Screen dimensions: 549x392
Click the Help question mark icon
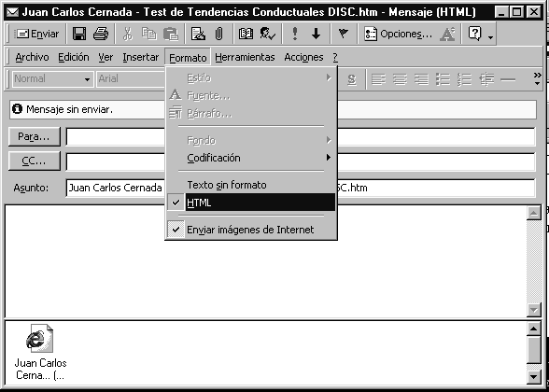tap(474, 34)
